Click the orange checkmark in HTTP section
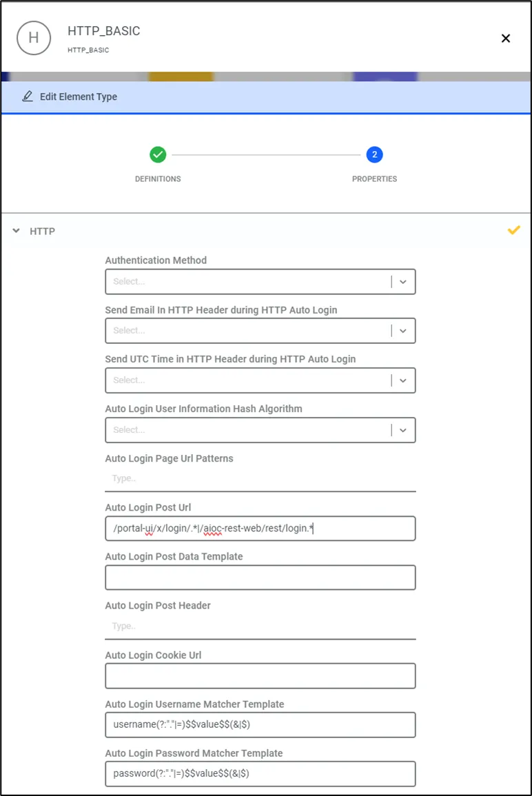The image size is (532, 796). point(513,230)
